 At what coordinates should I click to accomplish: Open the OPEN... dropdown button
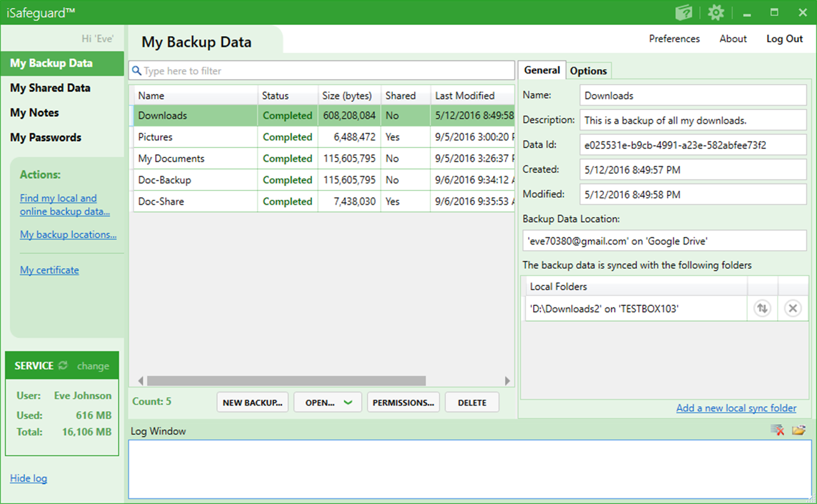click(328, 403)
